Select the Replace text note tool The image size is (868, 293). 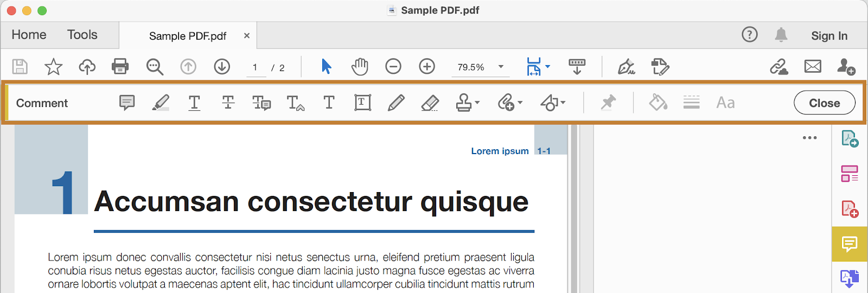pos(261,103)
